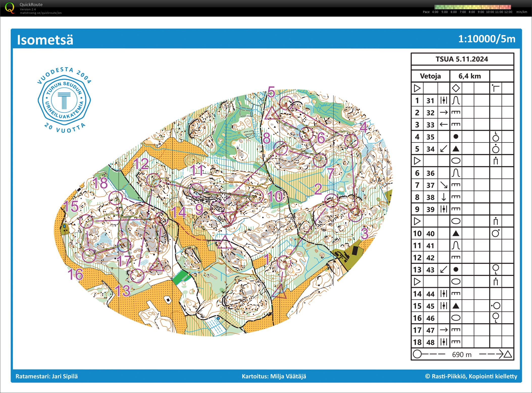Click the diamond symbol in the start row
The height and width of the screenshot is (393, 532).
456,88
